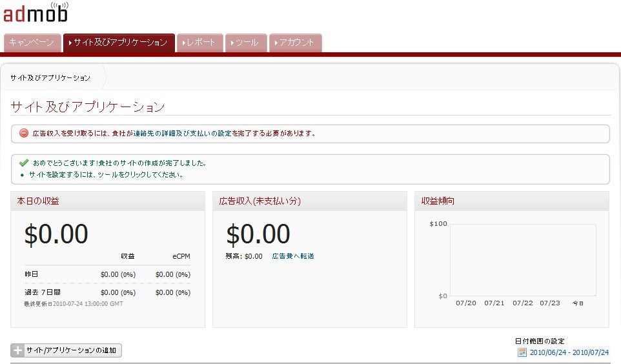
Task: Click the green checkmark success icon
Action: [x=24, y=163]
